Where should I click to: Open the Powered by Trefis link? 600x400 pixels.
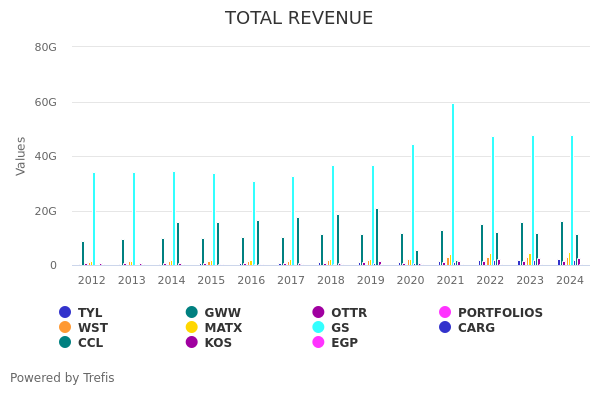pos(62,378)
